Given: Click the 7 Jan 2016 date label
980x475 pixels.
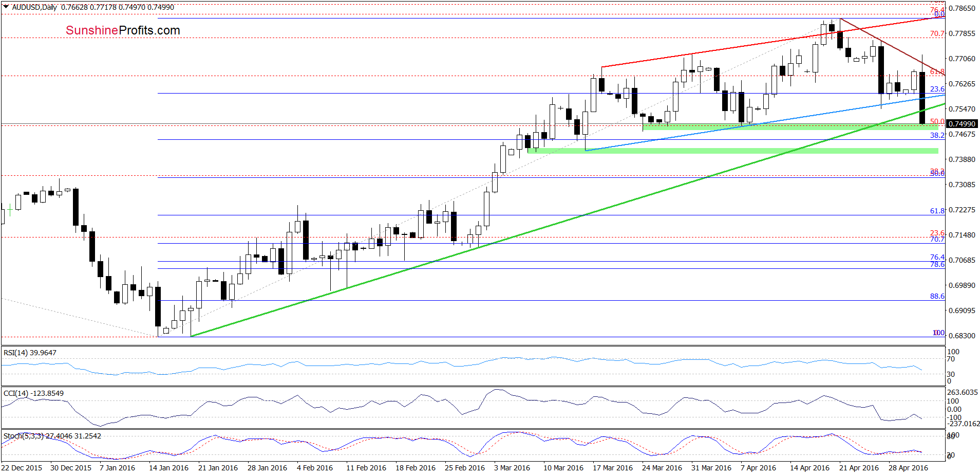Looking at the screenshot, I should [117, 468].
